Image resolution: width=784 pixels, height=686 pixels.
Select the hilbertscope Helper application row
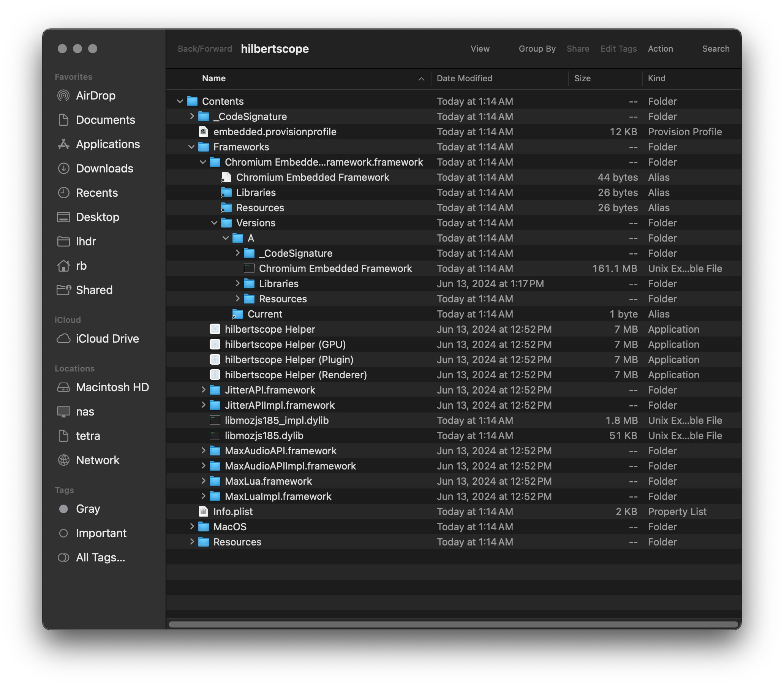click(x=454, y=329)
